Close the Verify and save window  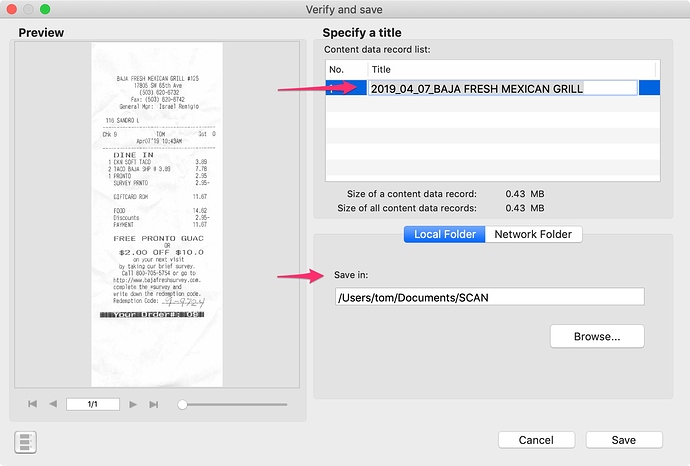point(12,9)
